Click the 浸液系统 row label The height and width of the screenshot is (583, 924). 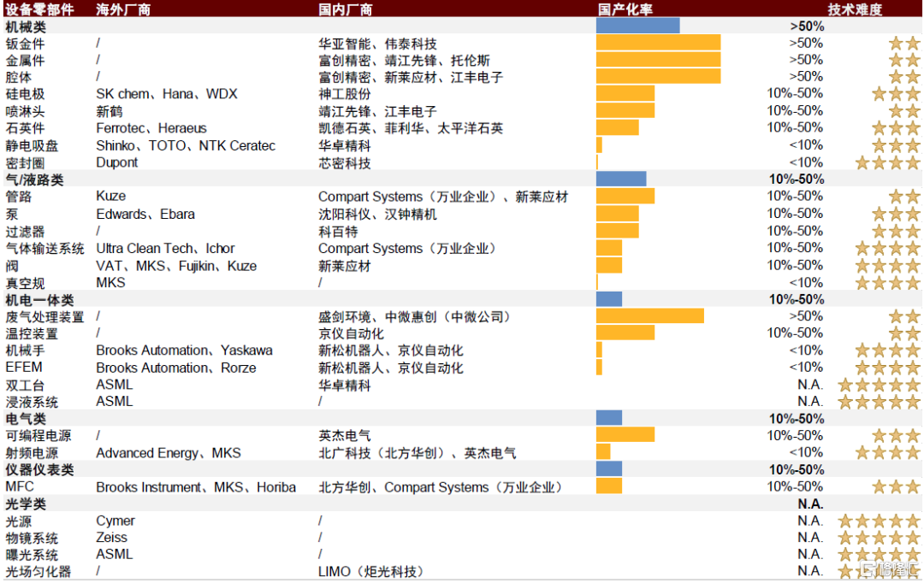pyautogui.click(x=32, y=403)
